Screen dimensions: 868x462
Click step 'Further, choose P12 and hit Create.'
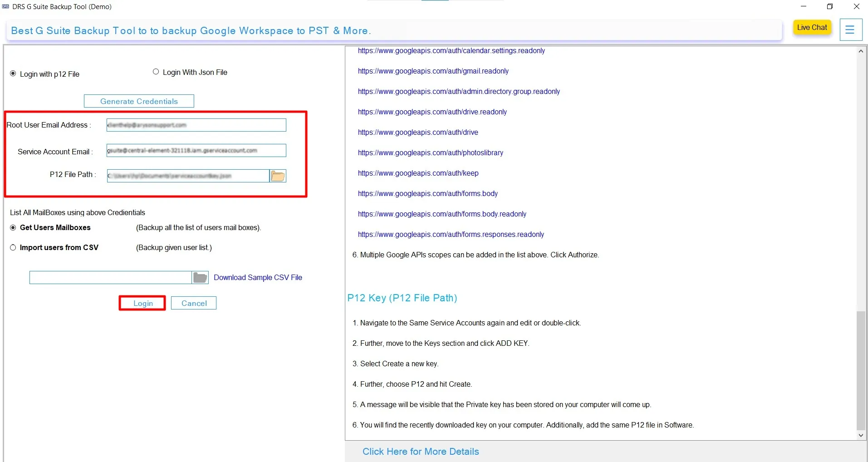[416, 384]
